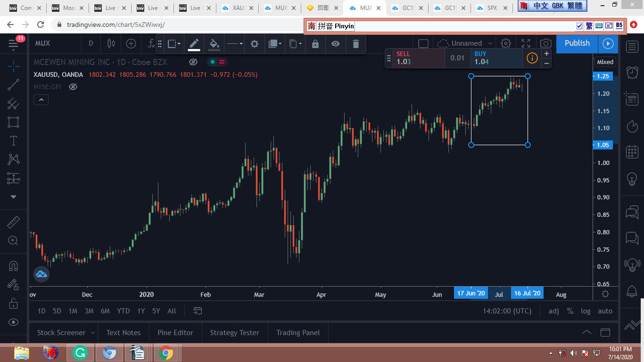This screenshot has width=644, height=362.
Task: Open the Alerts clock icon panel
Action: [x=632, y=72]
